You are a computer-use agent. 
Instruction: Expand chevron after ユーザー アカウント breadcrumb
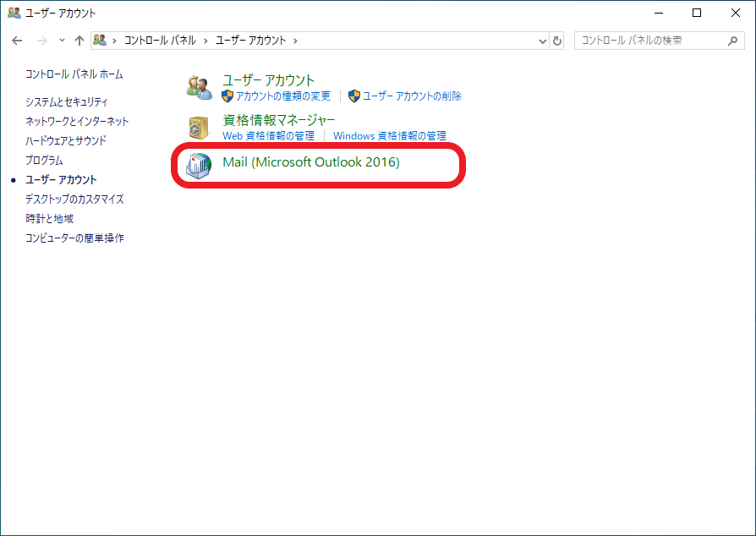(296, 41)
